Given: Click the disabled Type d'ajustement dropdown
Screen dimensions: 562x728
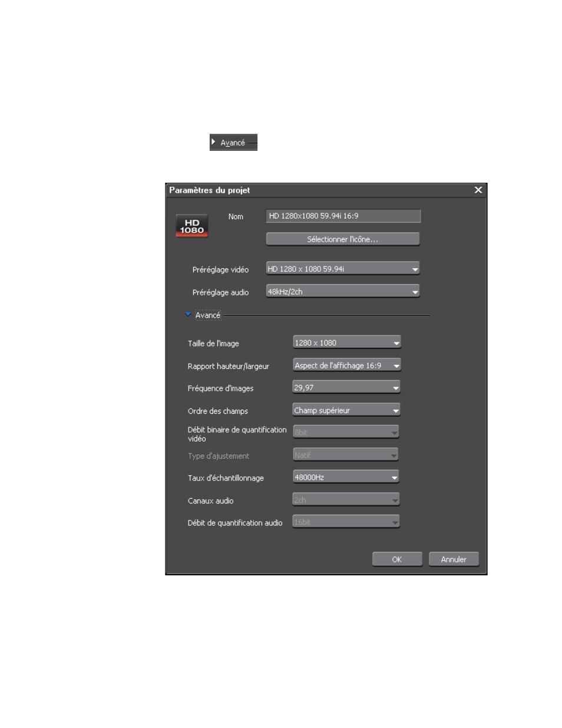Looking at the screenshot, I should coord(346,454).
